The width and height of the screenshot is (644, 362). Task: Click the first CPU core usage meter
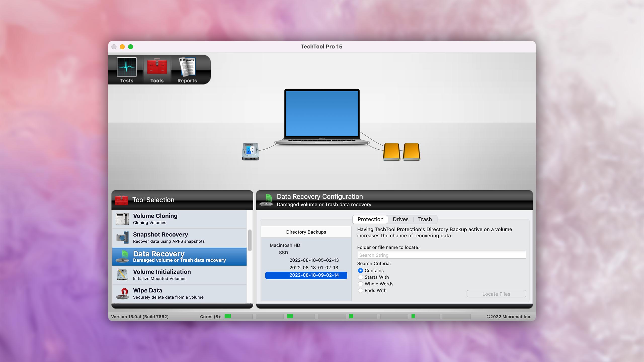(x=238, y=316)
